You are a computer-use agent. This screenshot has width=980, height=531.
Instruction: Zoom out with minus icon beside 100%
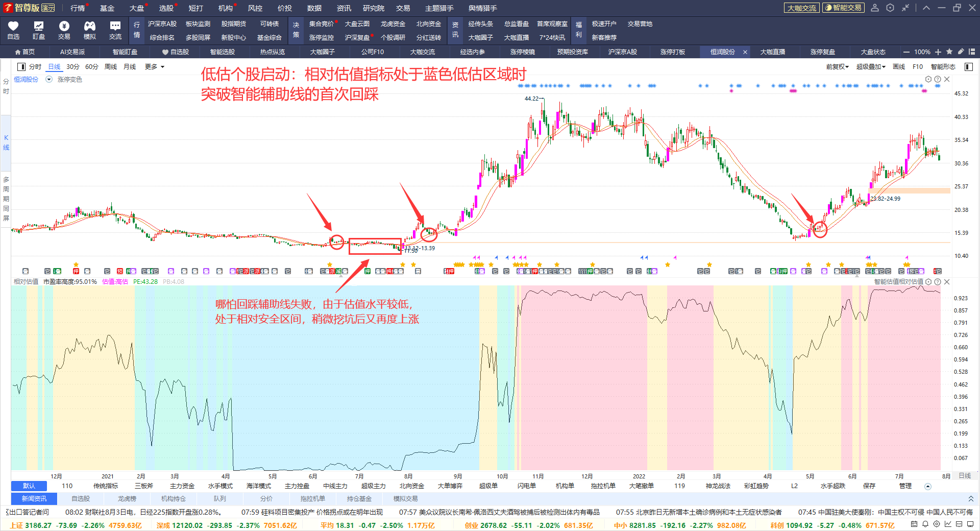pos(906,52)
